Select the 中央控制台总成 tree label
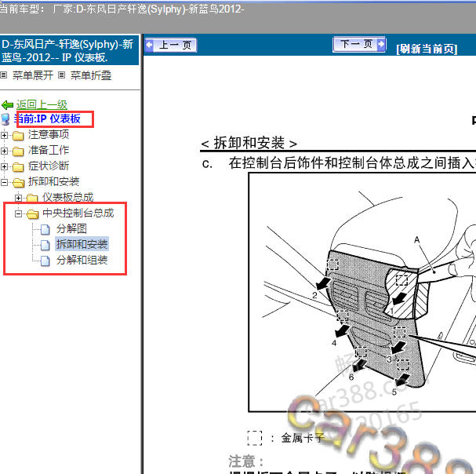The image size is (476, 474). click(x=78, y=213)
